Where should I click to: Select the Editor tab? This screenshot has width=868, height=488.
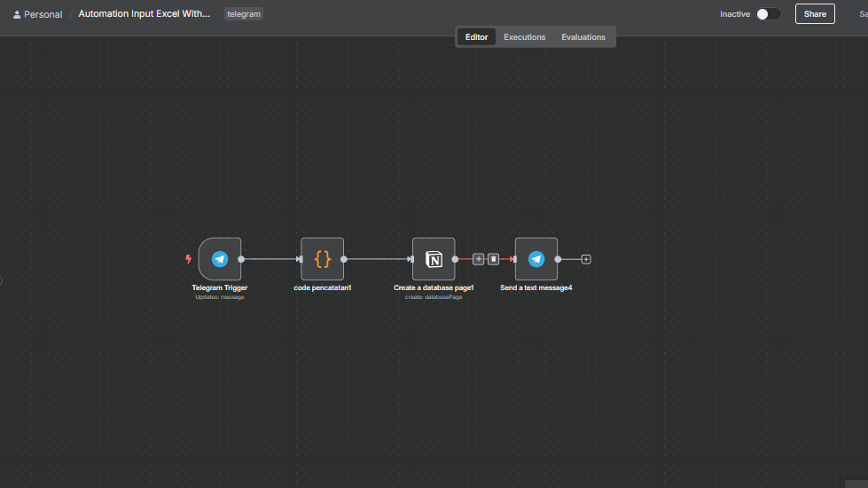(x=477, y=37)
